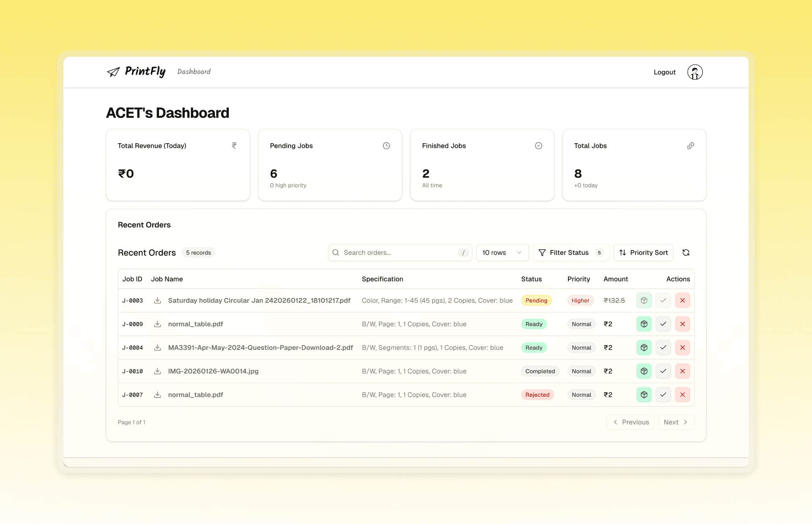Click checkmark for job J-0007
This screenshot has width=812, height=524.
(x=663, y=395)
